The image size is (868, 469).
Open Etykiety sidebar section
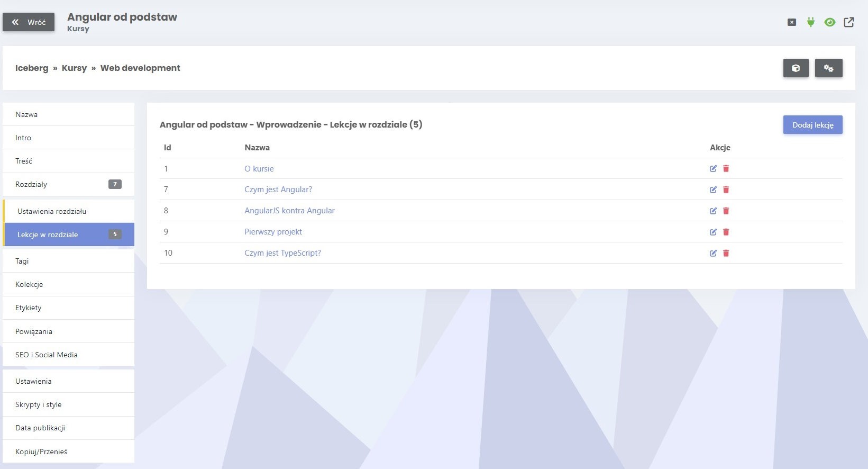[68, 308]
